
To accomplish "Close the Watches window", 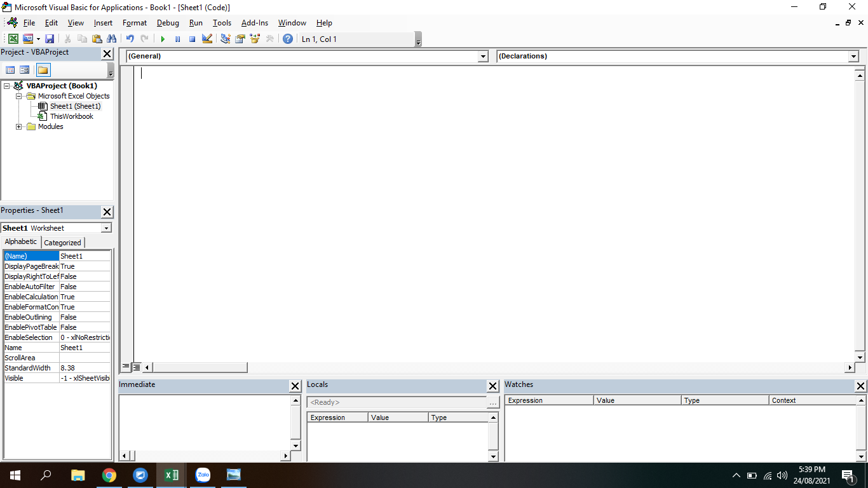I will point(860,386).
